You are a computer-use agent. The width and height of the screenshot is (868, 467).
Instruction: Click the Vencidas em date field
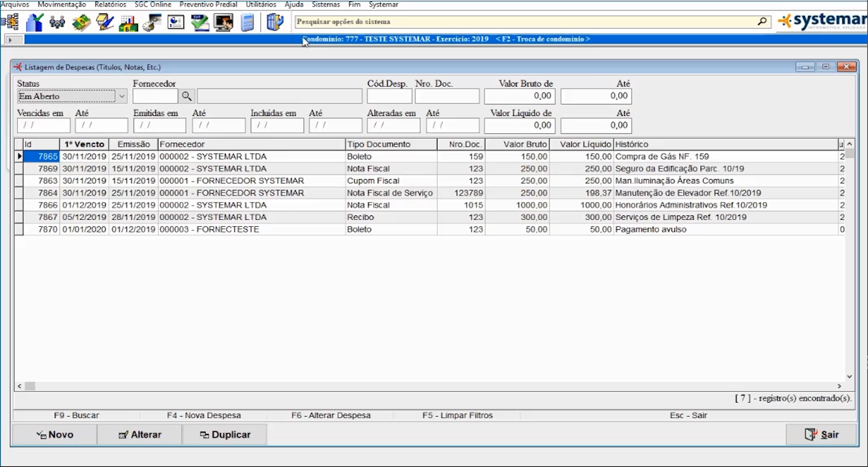43,126
